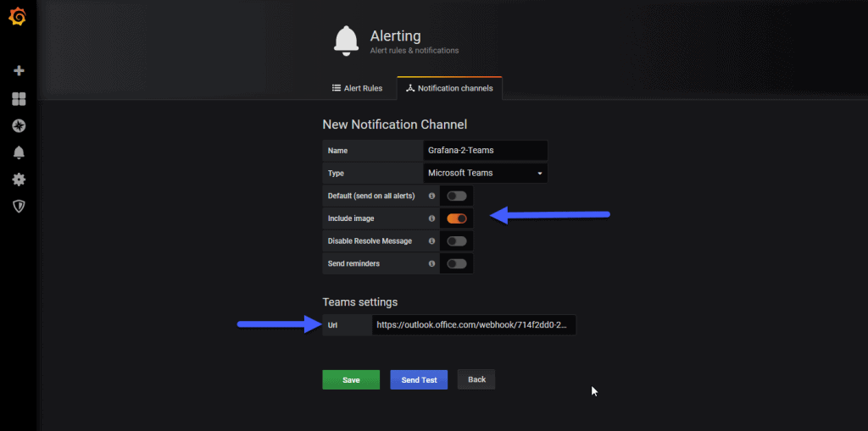The image size is (868, 431).
Task: Click the Disable Resolve Message label
Action: coord(370,241)
